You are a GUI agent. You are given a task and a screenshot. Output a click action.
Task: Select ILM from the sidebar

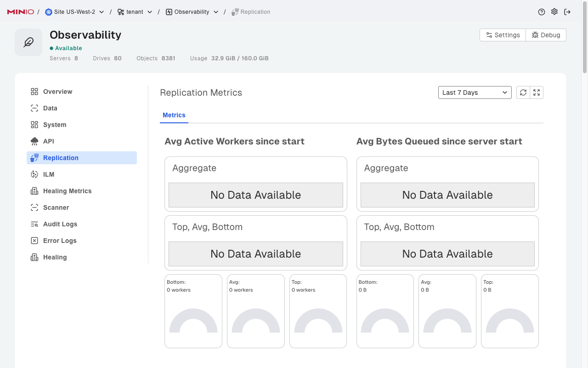coord(49,174)
